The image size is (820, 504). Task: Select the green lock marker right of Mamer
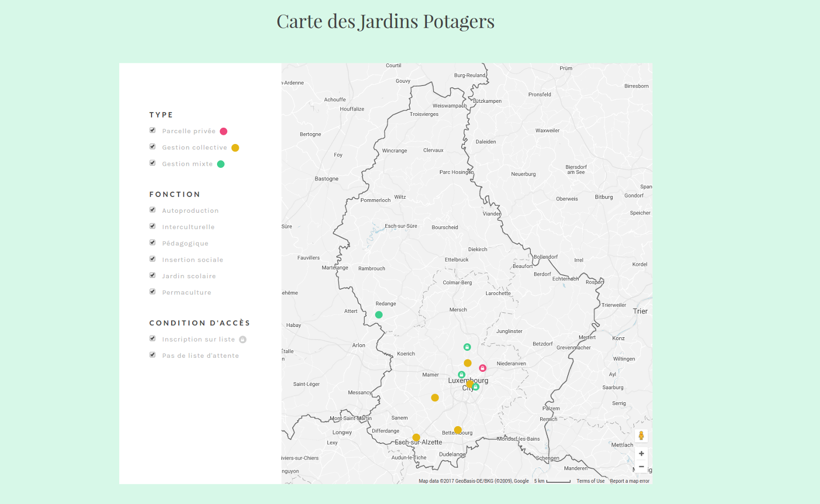click(461, 375)
